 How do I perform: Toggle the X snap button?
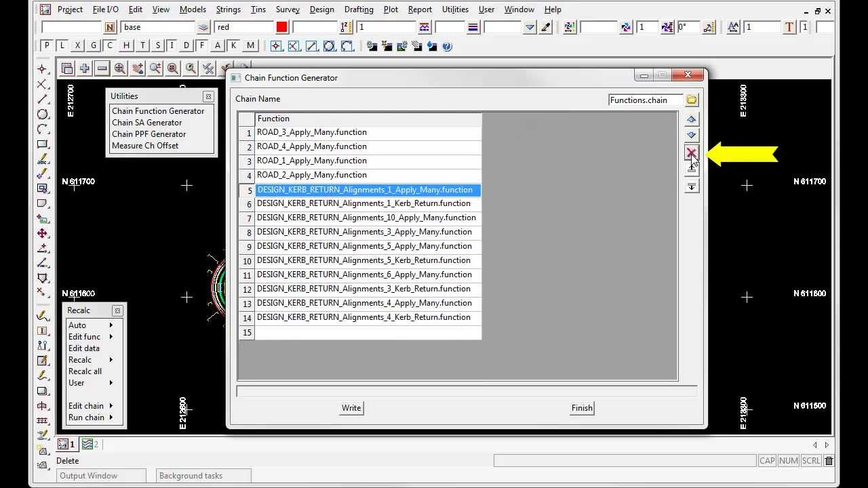[78, 45]
